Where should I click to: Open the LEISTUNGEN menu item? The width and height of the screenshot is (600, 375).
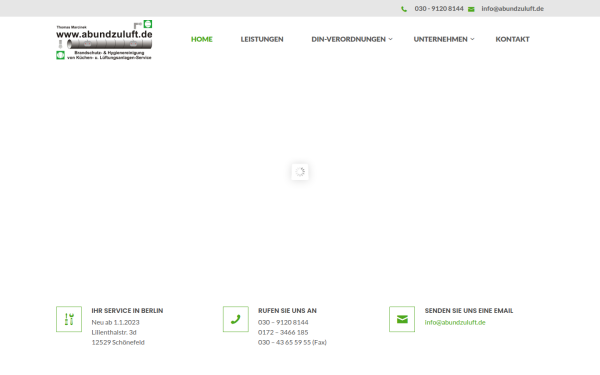[262, 39]
